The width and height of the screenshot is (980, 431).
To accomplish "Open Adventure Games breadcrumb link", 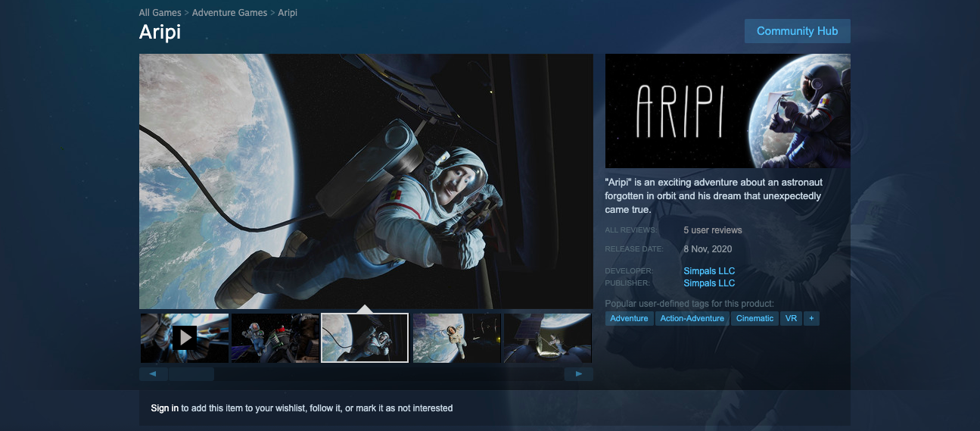I will 229,13.
